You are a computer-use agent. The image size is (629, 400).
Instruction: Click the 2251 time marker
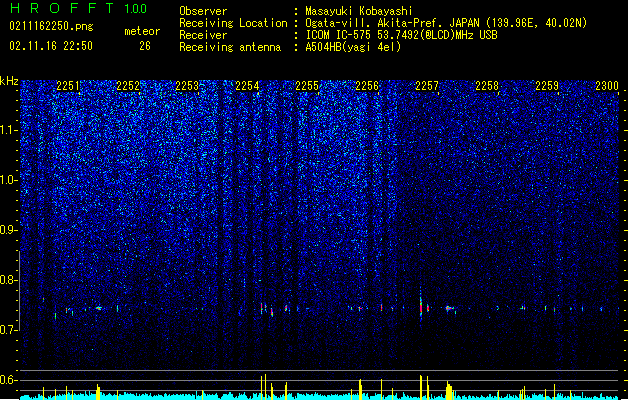pyautogui.click(x=68, y=86)
